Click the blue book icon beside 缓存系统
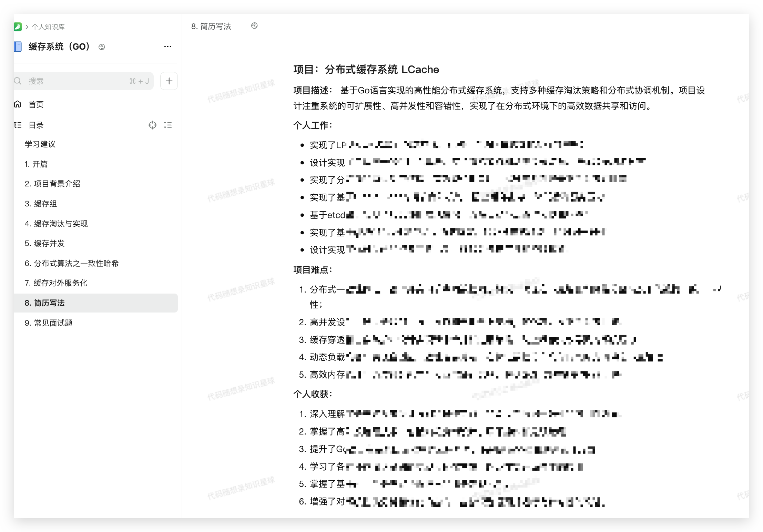 (x=18, y=47)
